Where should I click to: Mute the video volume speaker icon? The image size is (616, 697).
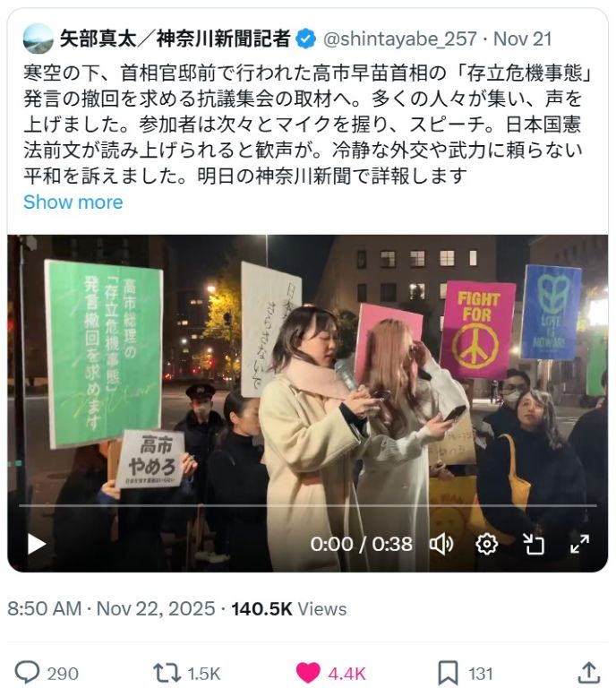tap(441, 544)
